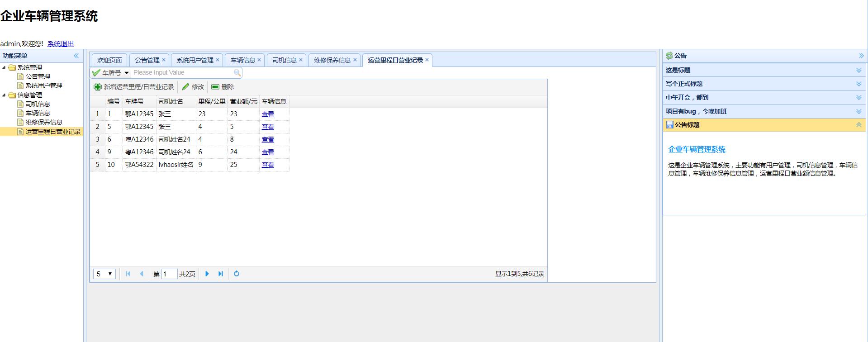Go to next page of records
This screenshot has height=342, width=868.
click(x=207, y=274)
